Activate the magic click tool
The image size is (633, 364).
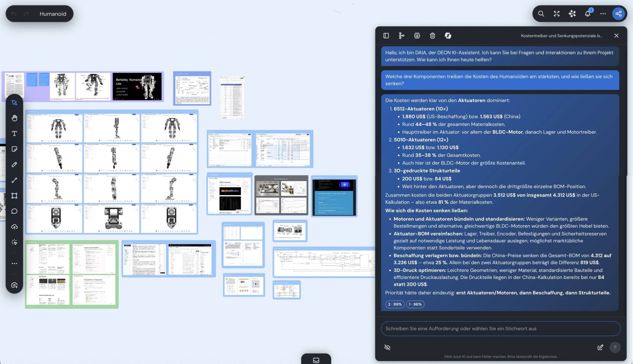point(14,242)
